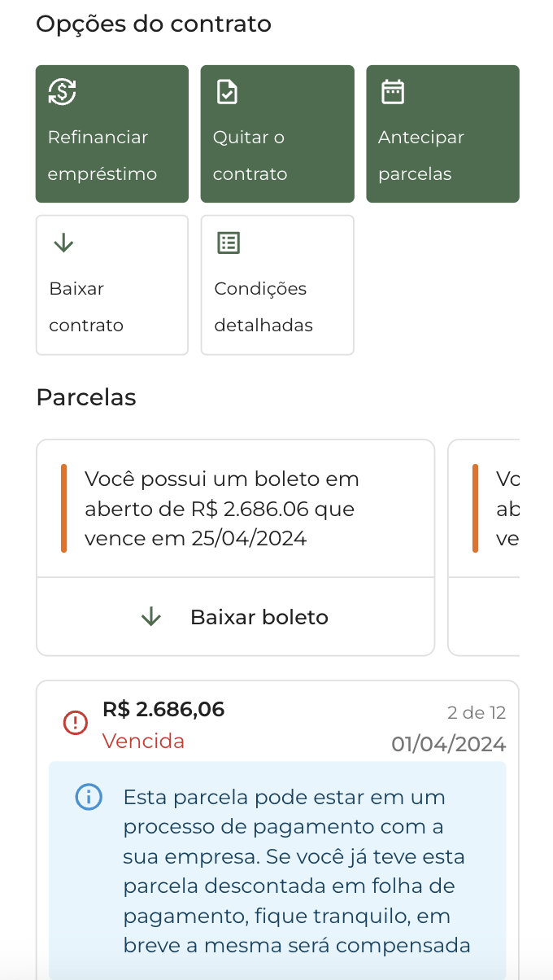553x980 pixels.
Task: Click the refinance dollar-cycle icon
Action: point(62,92)
